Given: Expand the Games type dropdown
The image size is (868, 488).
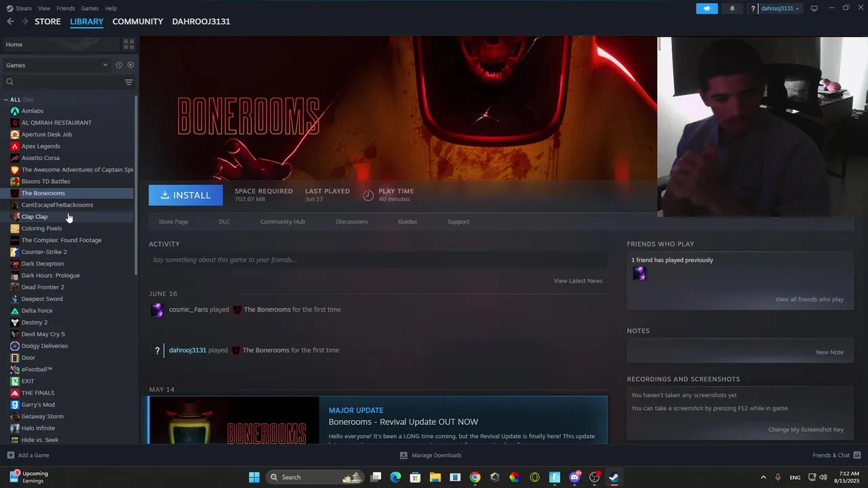Looking at the screenshot, I should [57, 65].
